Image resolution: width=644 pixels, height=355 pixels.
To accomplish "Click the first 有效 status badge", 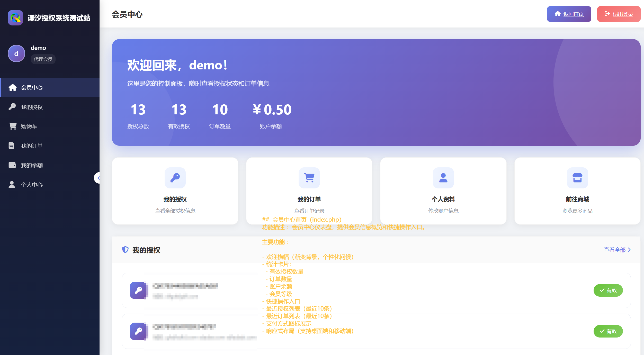I will [608, 290].
